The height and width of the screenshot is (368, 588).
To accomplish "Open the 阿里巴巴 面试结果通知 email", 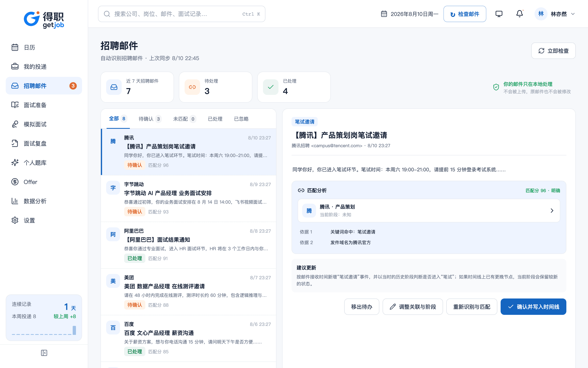I will pos(189,245).
